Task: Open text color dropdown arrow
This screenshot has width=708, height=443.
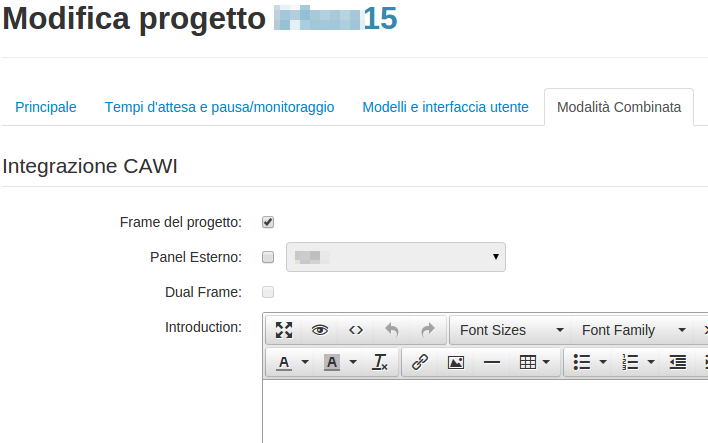Action: (x=305, y=362)
